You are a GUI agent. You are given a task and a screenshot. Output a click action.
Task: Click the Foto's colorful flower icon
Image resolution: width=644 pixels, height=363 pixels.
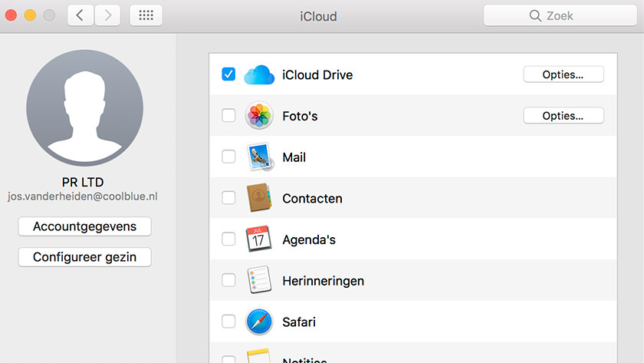pyautogui.click(x=259, y=116)
